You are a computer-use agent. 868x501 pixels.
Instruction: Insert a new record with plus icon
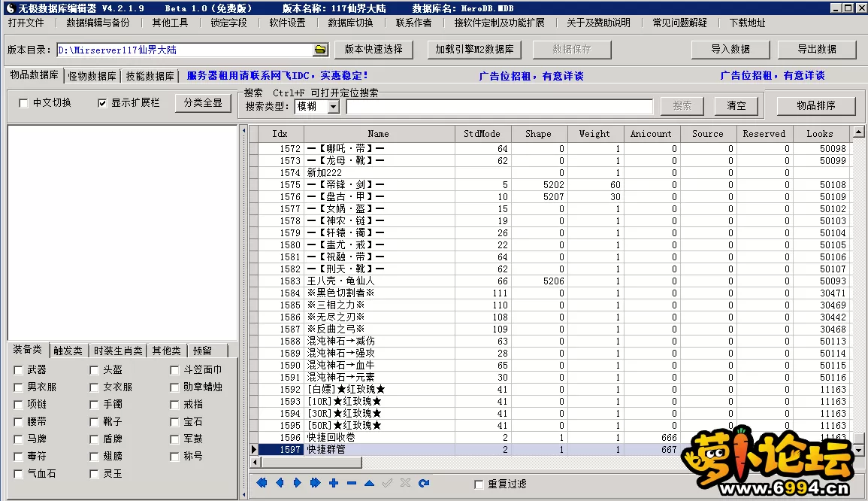coord(333,483)
